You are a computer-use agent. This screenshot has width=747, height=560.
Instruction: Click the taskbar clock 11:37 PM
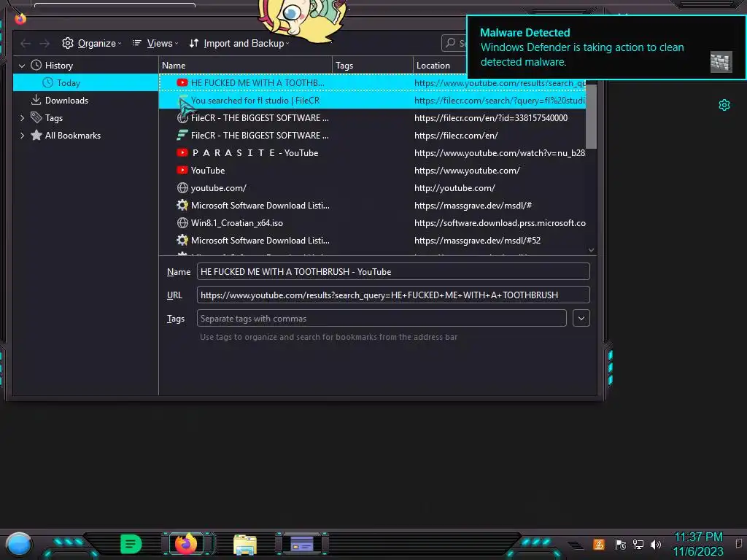coord(698,537)
